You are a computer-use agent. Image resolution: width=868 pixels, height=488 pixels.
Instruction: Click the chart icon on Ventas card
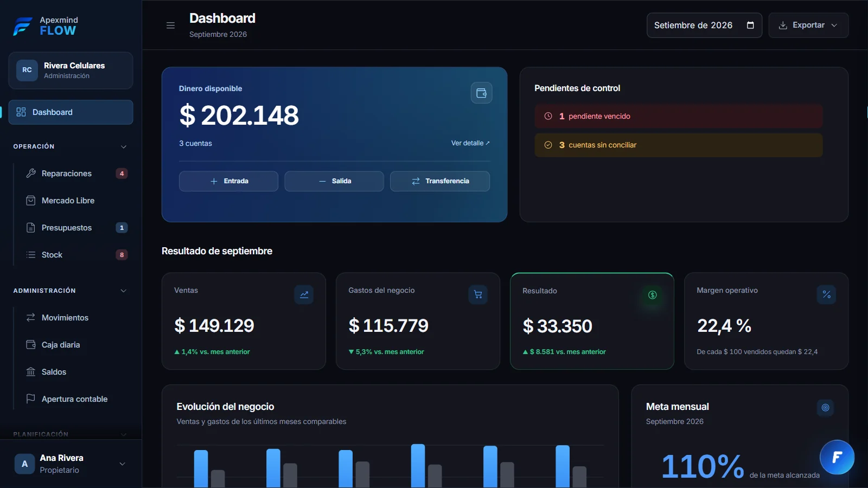(x=304, y=294)
